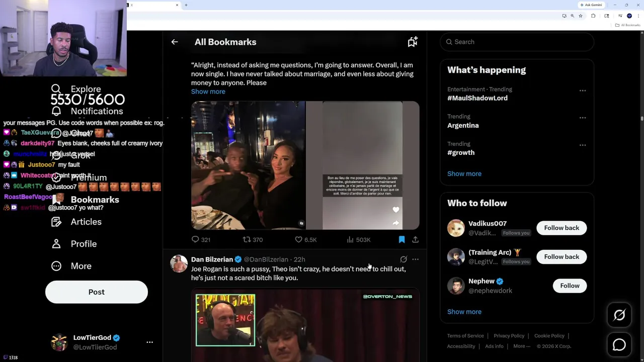
Task: Open Notifications in sidebar
Action: point(88,111)
